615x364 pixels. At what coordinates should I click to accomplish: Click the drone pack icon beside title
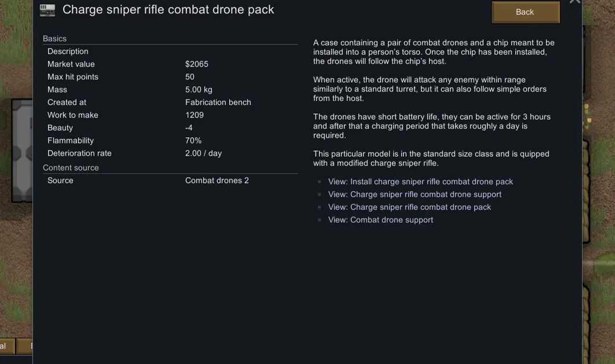pos(47,10)
